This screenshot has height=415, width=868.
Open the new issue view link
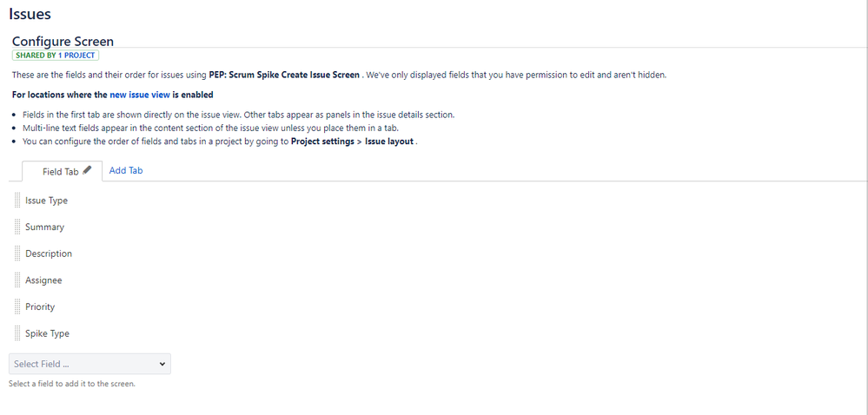click(140, 95)
